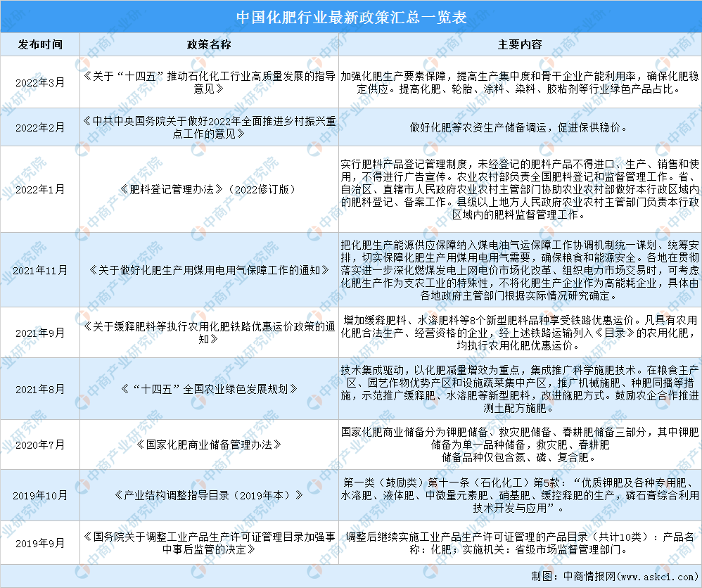Click policy name《肥料登记管理办法》(2022修订版)

[209, 189]
